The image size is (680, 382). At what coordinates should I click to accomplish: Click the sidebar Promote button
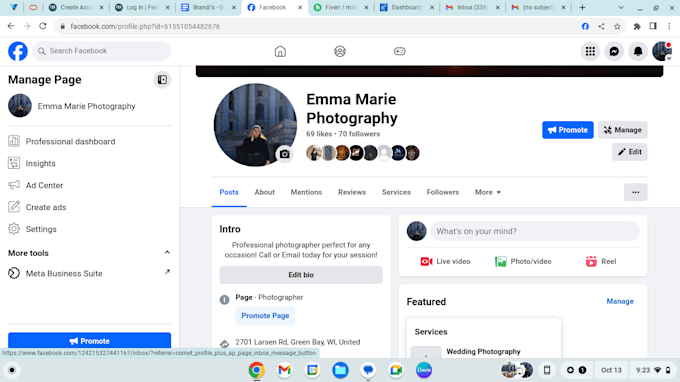tap(89, 341)
